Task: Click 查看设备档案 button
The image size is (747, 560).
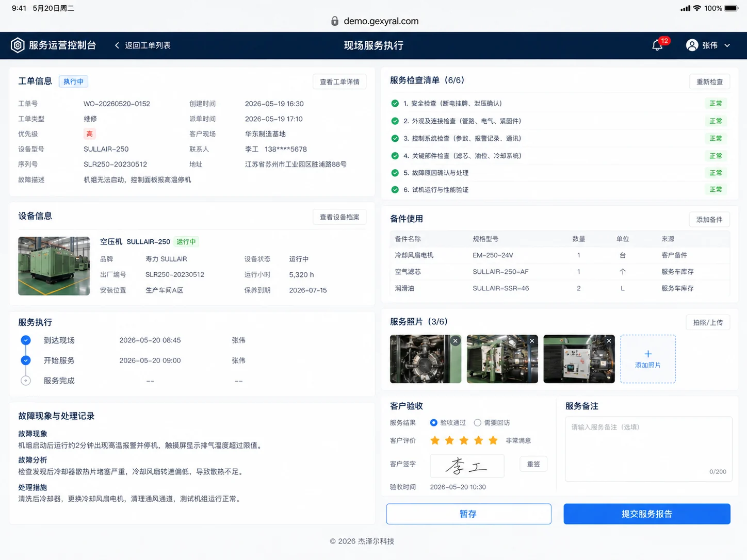Action: (x=339, y=217)
